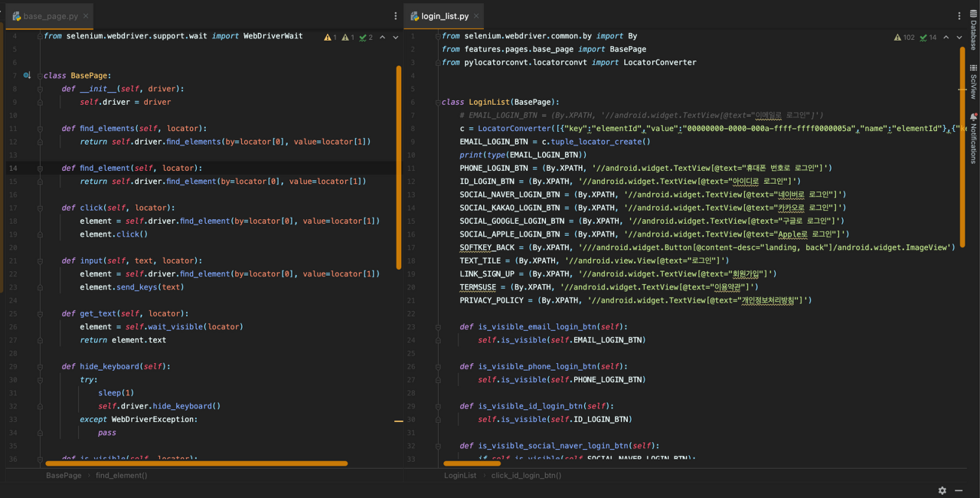Click line number 14 in base_page.py gutter
980x498 pixels.
(14, 168)
